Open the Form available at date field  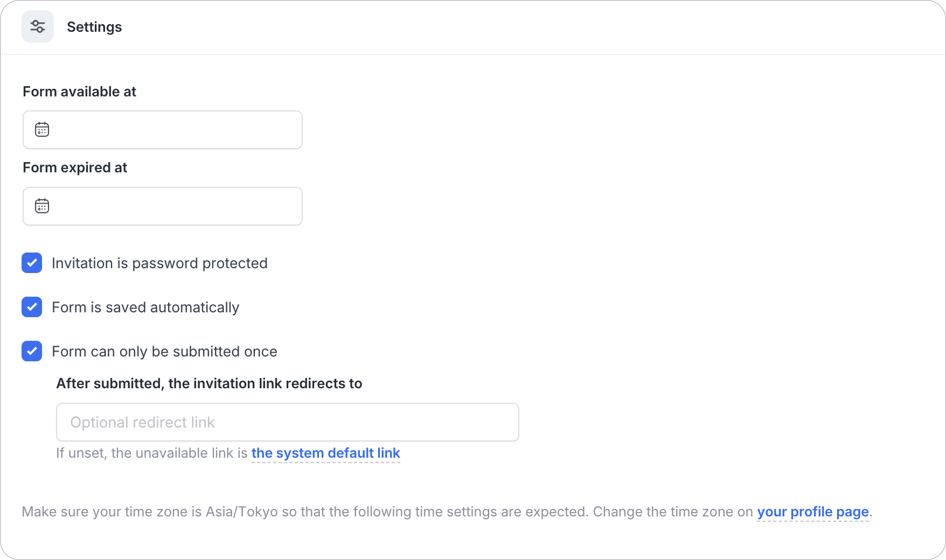pos(163,130)
